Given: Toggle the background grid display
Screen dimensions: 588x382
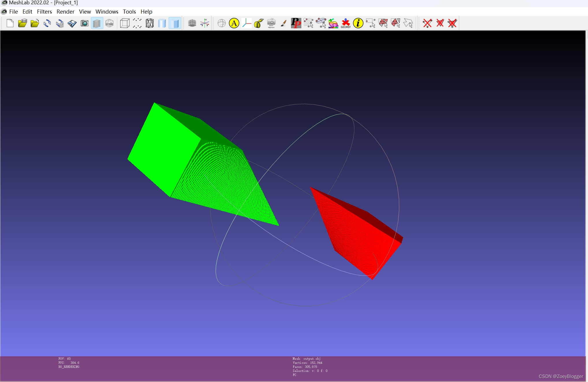Looking at the screenshot, I should 192,23.
